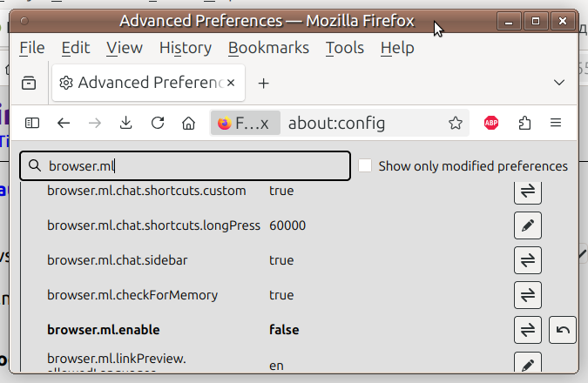Open the Extensions puzzle icon
Viewport: 588px width, 383px height.
tap(524, 124)
